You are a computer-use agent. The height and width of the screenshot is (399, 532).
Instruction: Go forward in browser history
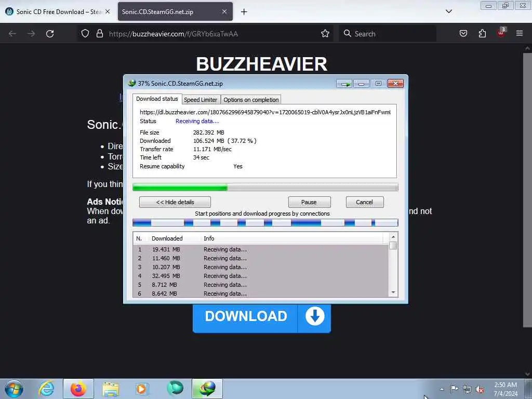tap(31, 34)
